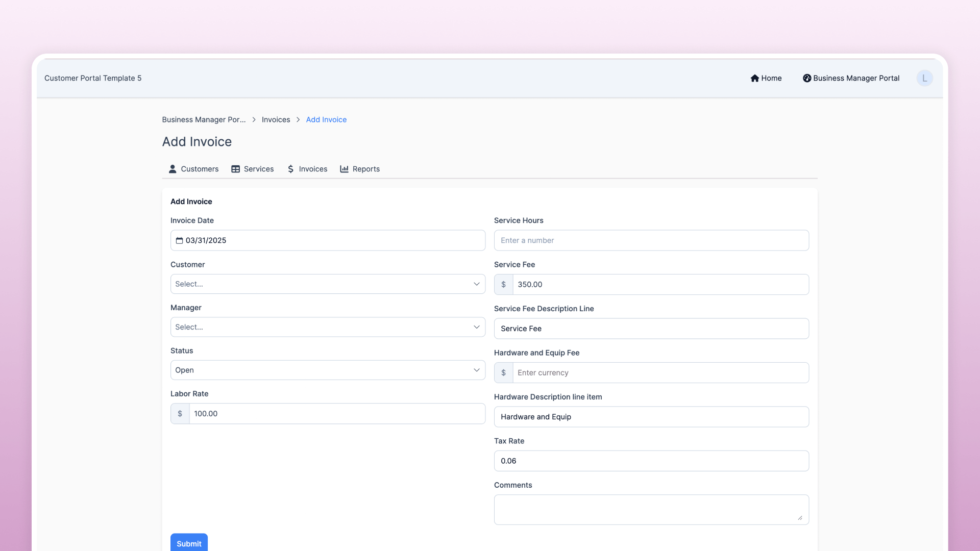
Task: Open the Customer select dropdown
Action: point(328,284)
